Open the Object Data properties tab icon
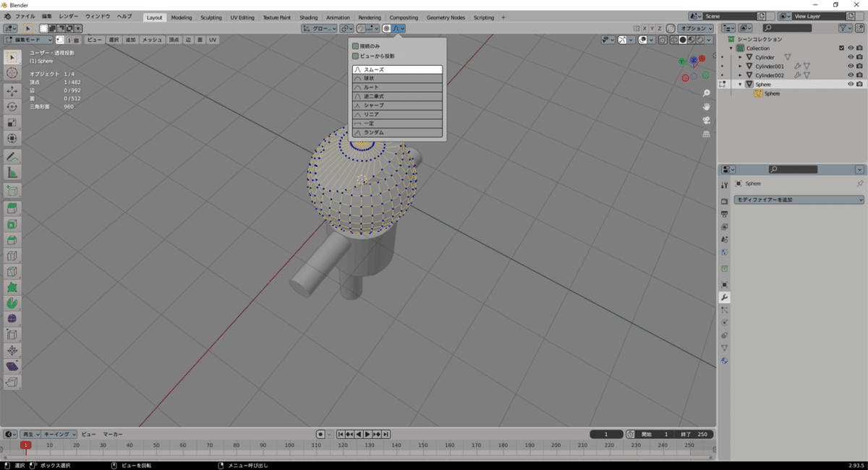868x470 pixels. [x=724, y=348]
